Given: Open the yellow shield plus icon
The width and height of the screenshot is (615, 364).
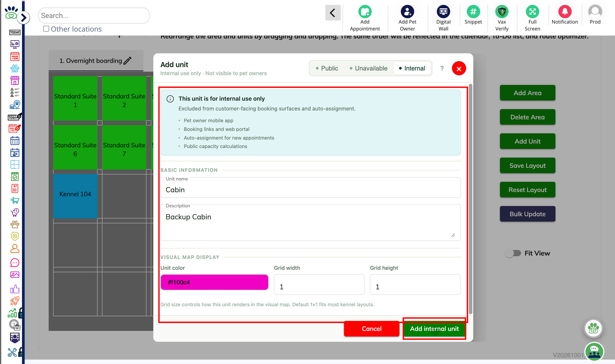Looking at the screenshot, I should [15, 236].
